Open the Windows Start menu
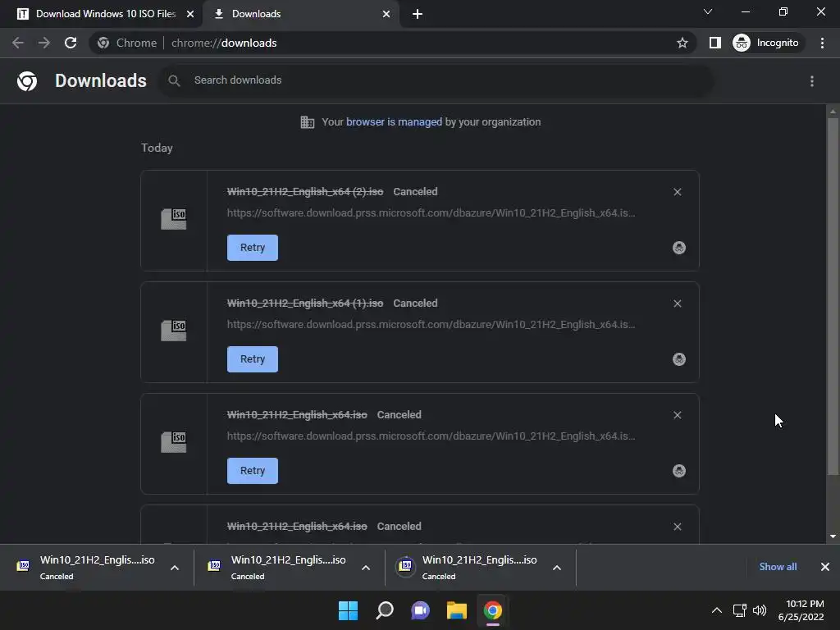Screen dimensions: 840x630 click(x=348, y=610)
